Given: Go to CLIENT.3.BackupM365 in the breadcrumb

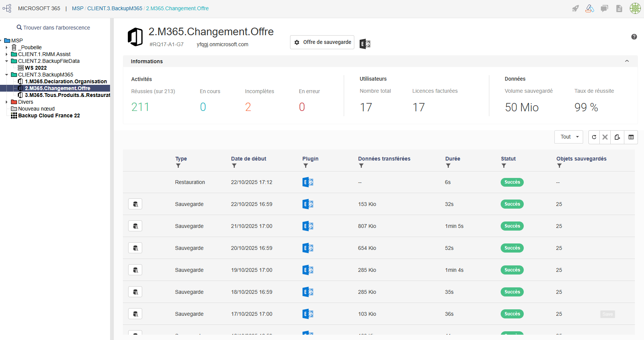Looking at the screenshot, I should coord(115,8).
